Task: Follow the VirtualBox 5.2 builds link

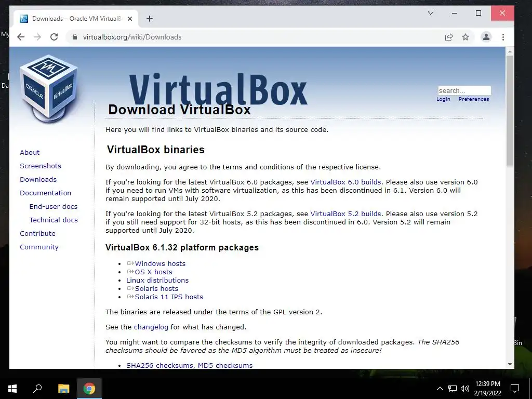Action: coord(345,214)
